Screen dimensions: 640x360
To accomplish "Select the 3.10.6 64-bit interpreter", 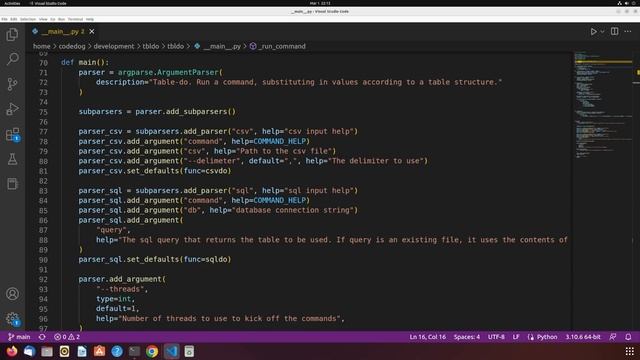I will coord(583,337).
